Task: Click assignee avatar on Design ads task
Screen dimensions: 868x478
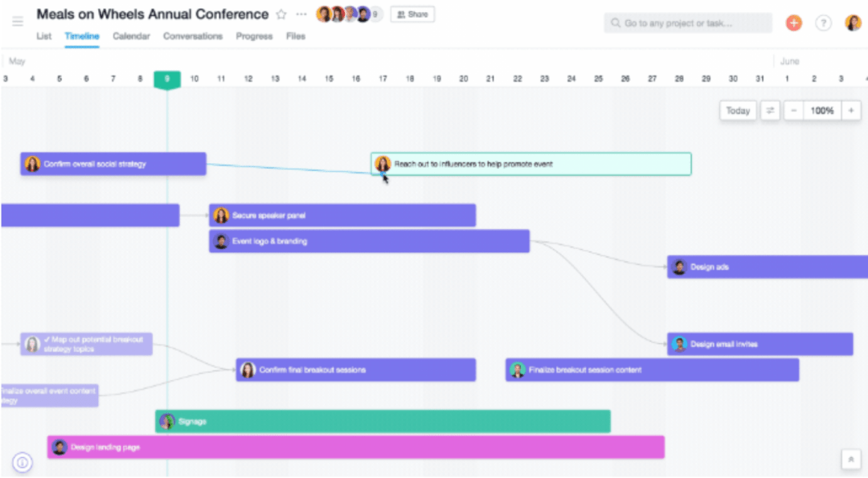Action: (679, 267)
